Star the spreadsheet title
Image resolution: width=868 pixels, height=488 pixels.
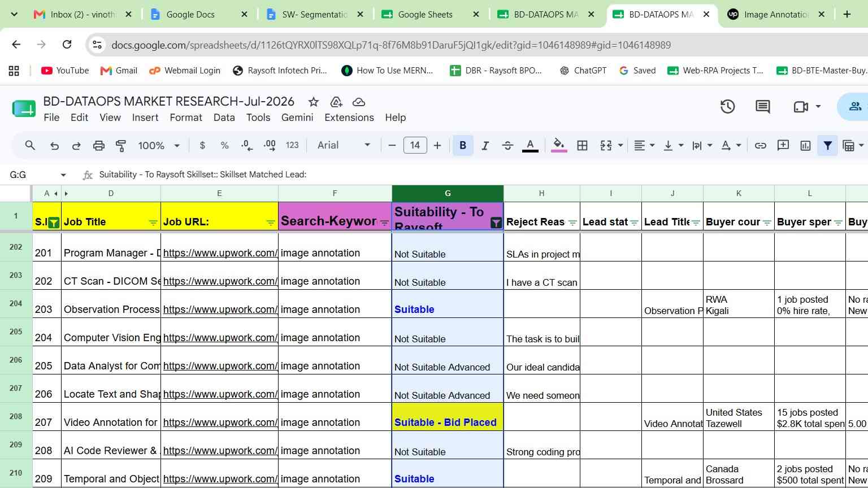[x=313, y=102]
